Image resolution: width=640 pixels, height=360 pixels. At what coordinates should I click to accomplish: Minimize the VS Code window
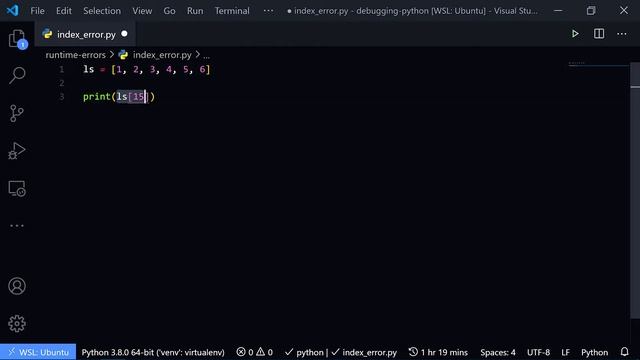point(558,11)
